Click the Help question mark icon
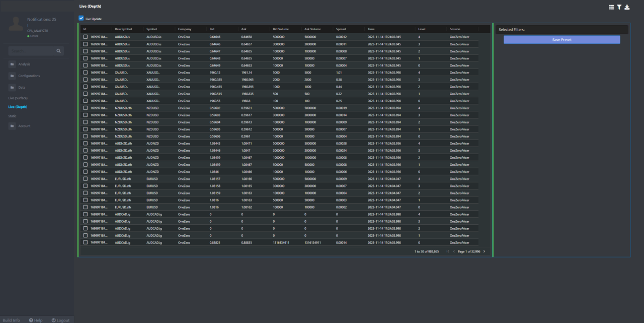This screenshot has width=644, height=323. point(31,320)
